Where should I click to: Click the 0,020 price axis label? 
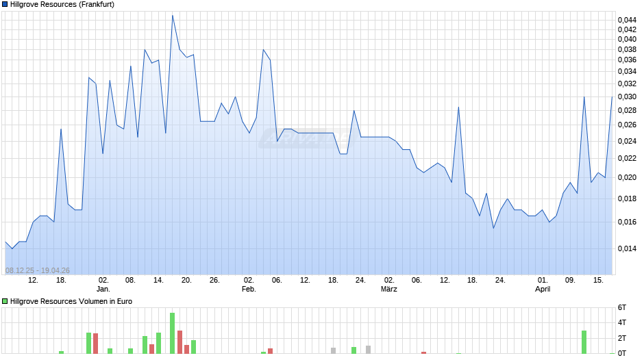[627, 177]
